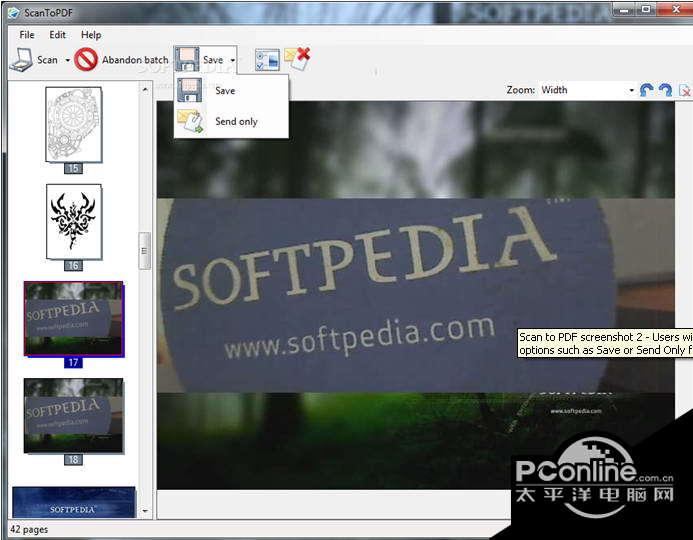Rotate page clockwise with right arrow icon

[665, 90]
